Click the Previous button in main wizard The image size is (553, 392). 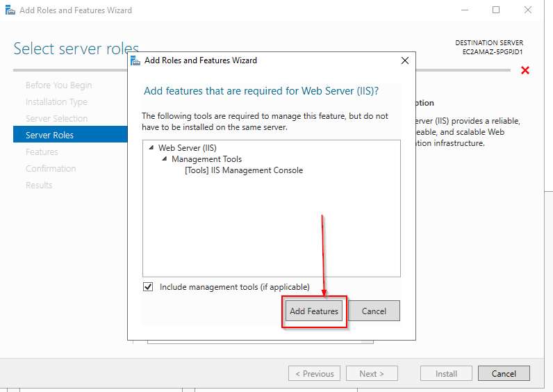(x=314, y=373)
